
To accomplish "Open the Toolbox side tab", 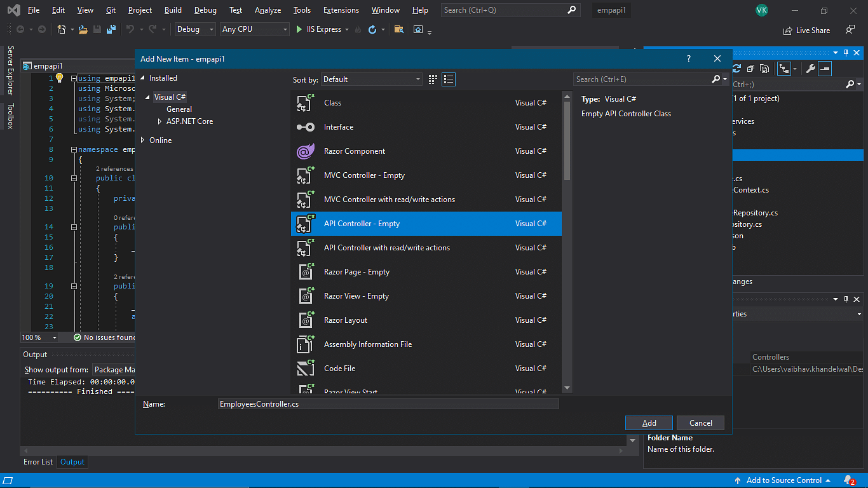I will pyautogui.click(x=10, y=116).
